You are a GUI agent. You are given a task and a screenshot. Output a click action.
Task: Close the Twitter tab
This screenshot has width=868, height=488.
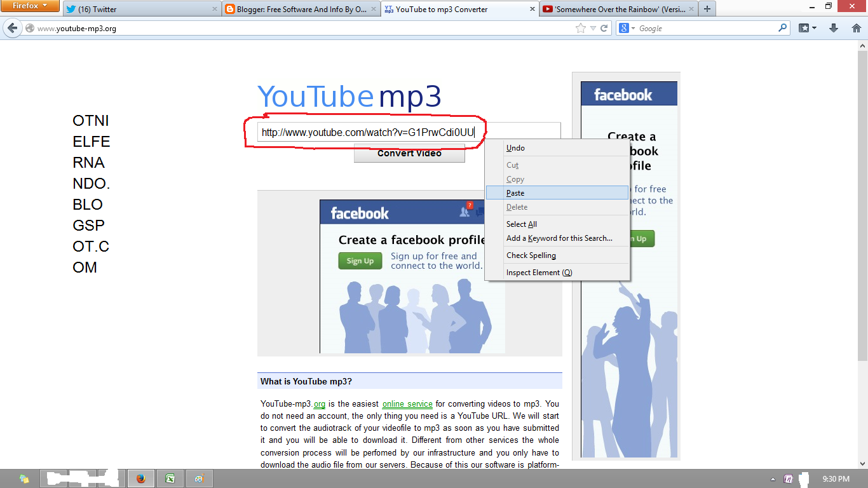click(214, 10)
